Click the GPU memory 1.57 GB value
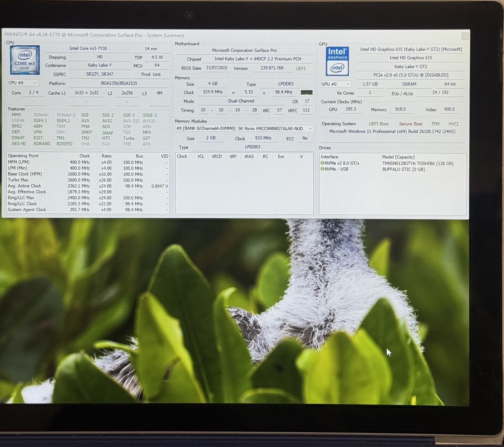504x447 pixels. pos(370,84)
